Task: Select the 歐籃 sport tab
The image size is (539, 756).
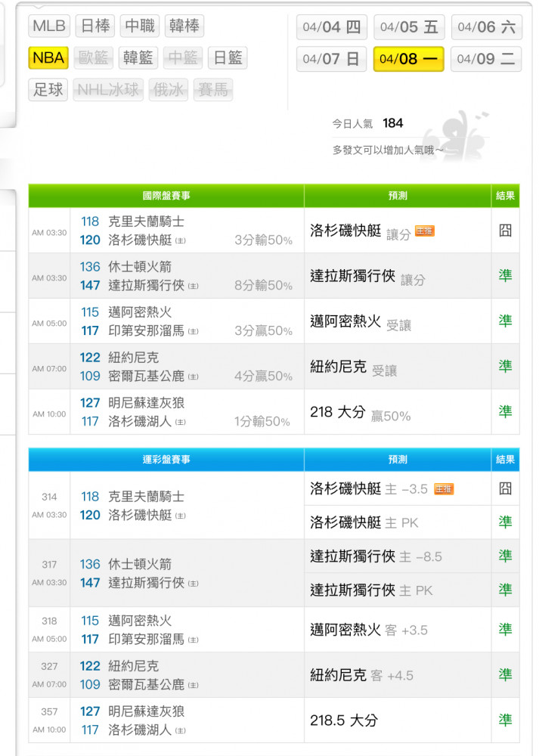Action: click(x=94, y=58)
